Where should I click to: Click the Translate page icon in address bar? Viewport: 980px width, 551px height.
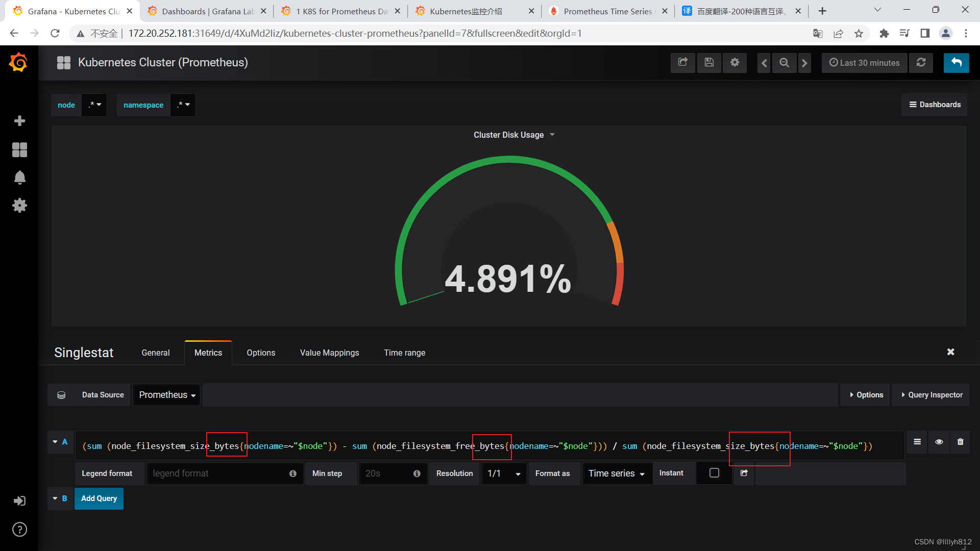pyautogui.click(x=818, y=33)
